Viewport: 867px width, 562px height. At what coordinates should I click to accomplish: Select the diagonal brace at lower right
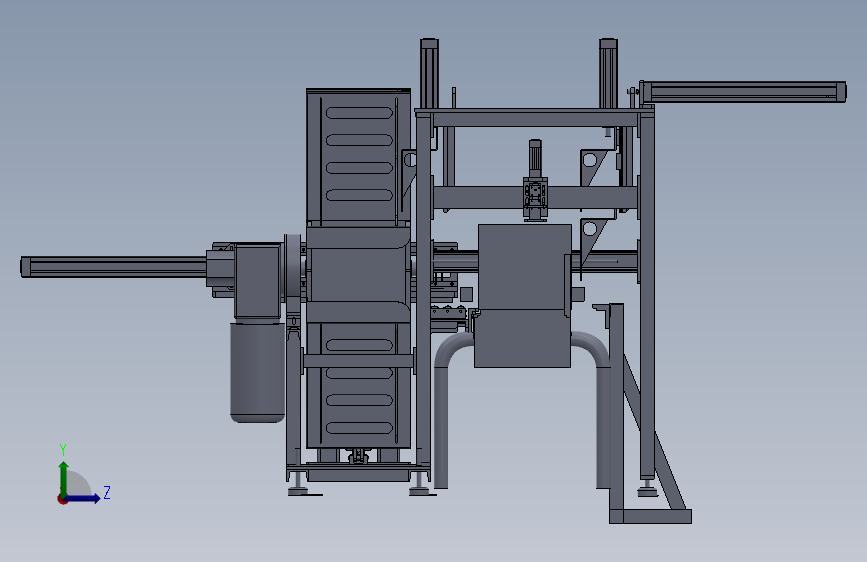point(656,431)
